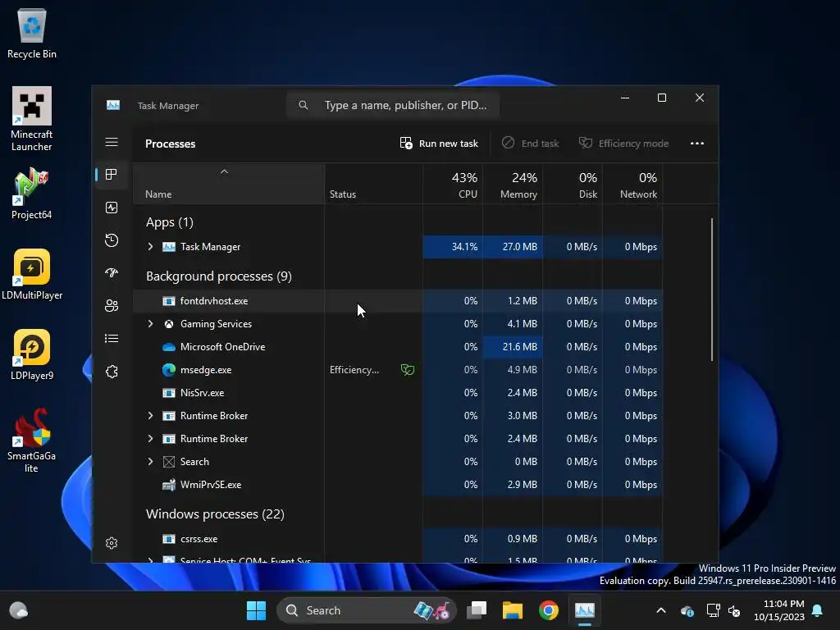The width and height of the screenshot is (840, 630).
Task: Sort processes by Memory column header
Action: (x=513, y=185)
